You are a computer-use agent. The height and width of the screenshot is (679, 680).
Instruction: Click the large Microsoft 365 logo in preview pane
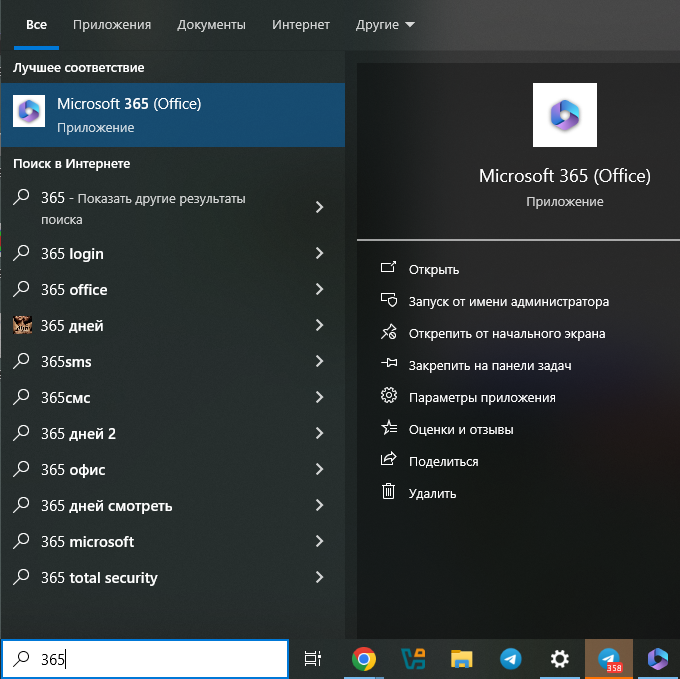(565, 115)
